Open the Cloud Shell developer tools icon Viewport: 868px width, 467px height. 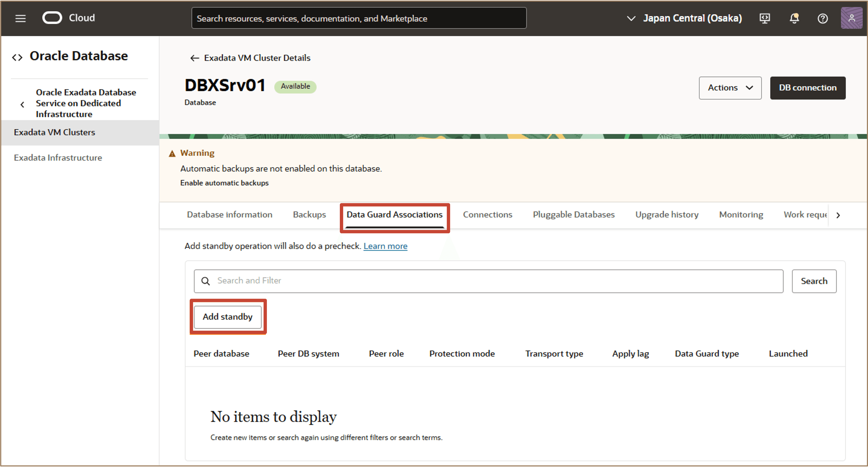coord(765,18)
